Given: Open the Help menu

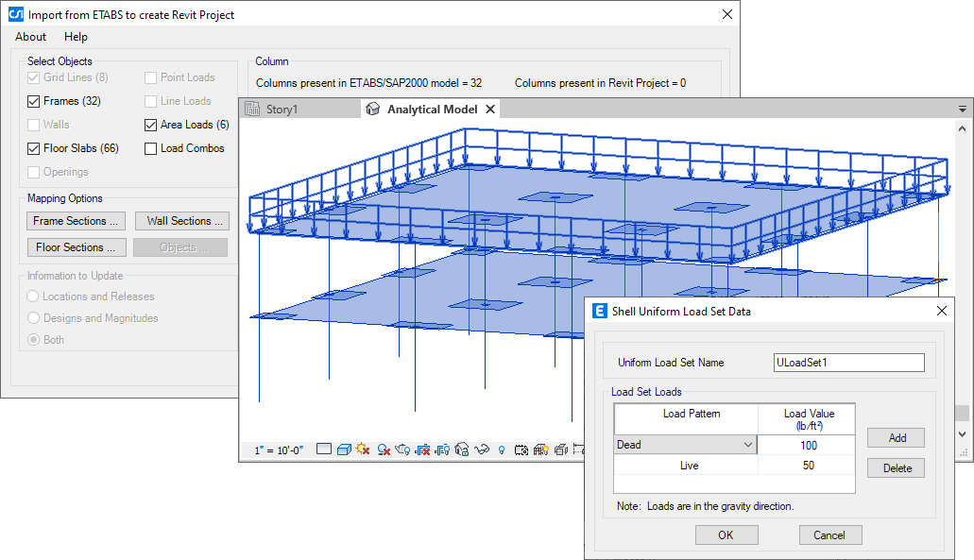Looking at the screenshot, I should pyautogui.click(x=76, y=37).
